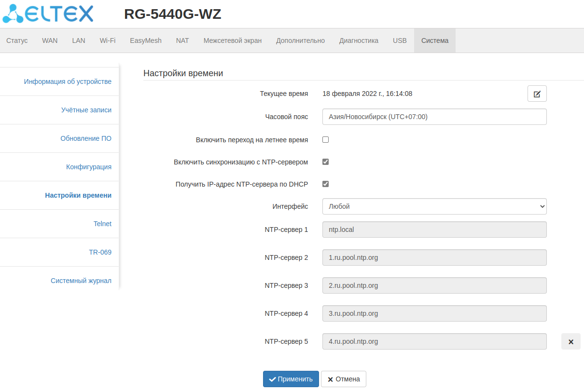The width and height of the screenshot is (584, 392).
Task: Open the Интерфейс dropdown
Action: [x=434, y=206]
